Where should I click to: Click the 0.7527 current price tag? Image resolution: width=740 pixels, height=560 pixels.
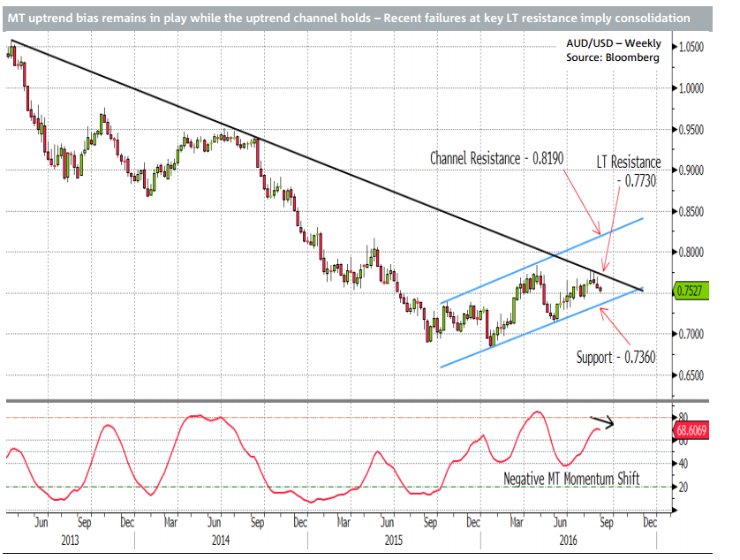(x=691, y=288)
